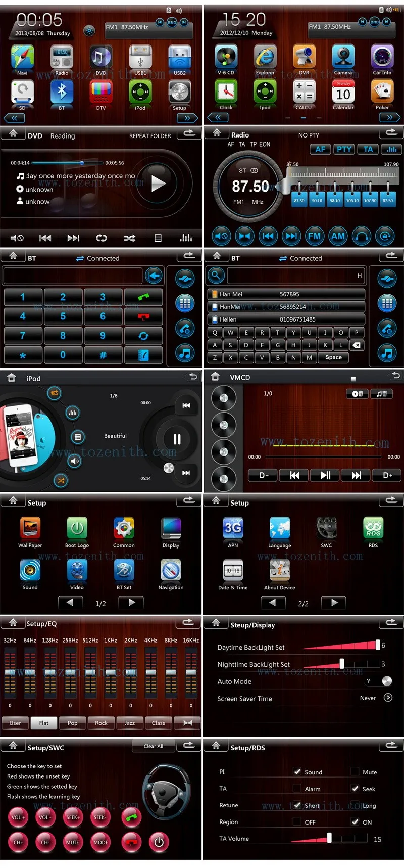Select the Han Mei contact entry
The width and height of the screenshot is (404, 868).
coord(286,294)
